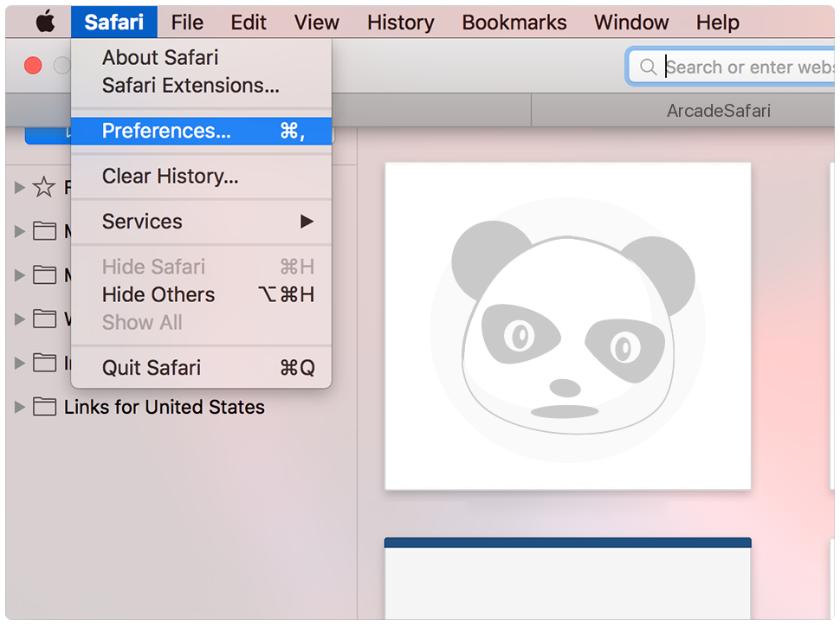Open the Services submenu
This screenshot has width=840, height=625.
point(202,222)
